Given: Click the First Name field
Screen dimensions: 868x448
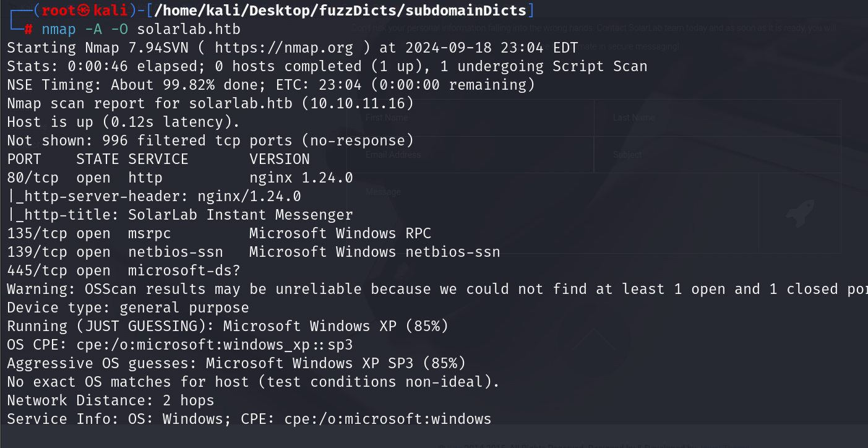Looking at the screenshot, I should [x=470, y=118].
